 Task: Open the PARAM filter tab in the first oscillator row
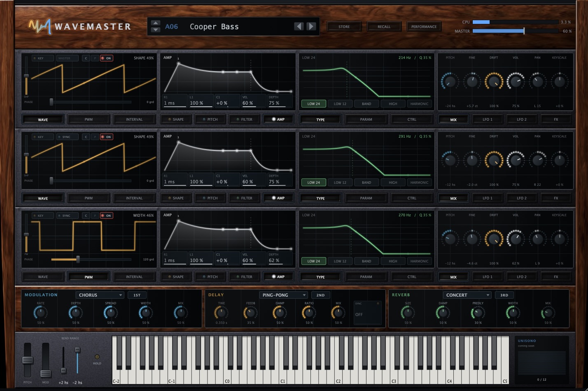366,119
